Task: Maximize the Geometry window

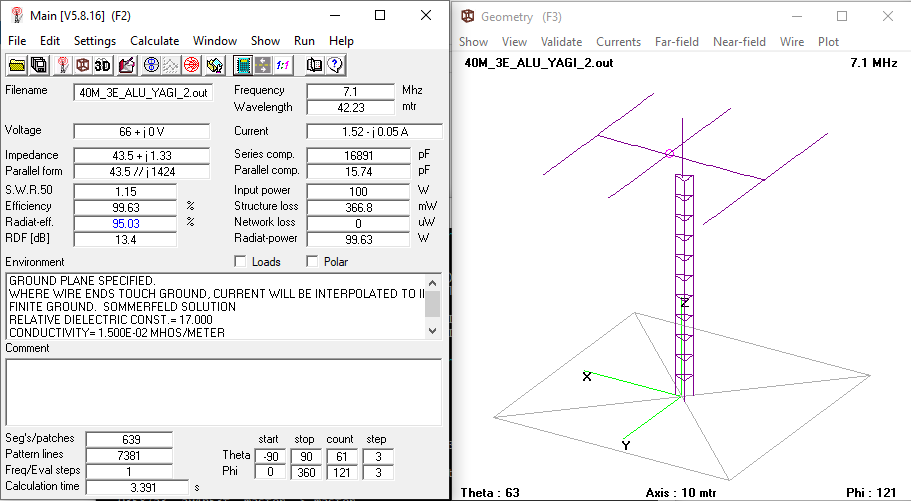Action: coord(842,16)
